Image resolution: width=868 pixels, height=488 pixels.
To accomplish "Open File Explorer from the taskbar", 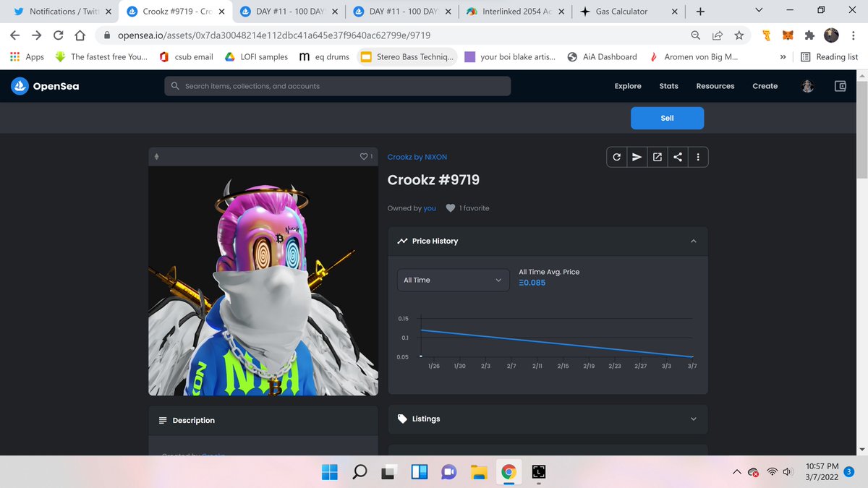I will (x=479, y=472).
